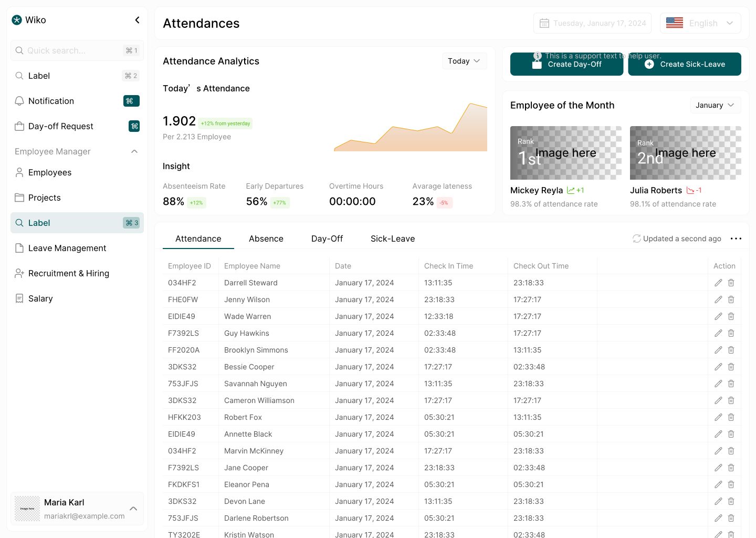Click the +12% from yesterday badge
756x538 pixels.
click(x=226, y=123)
